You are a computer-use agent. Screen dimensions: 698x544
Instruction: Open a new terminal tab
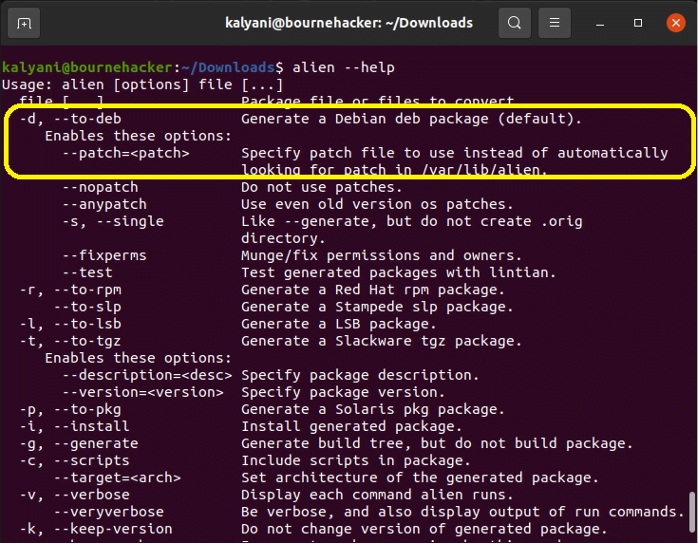point(24,23)
